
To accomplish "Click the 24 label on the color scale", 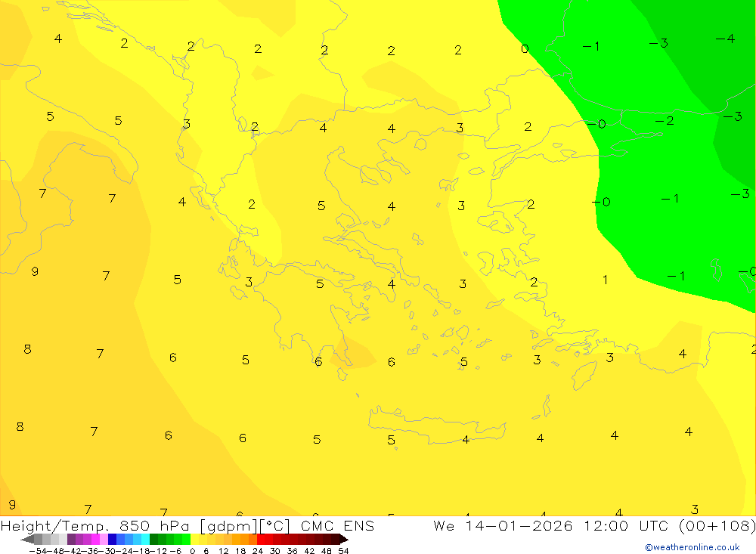I will point(258,551).
